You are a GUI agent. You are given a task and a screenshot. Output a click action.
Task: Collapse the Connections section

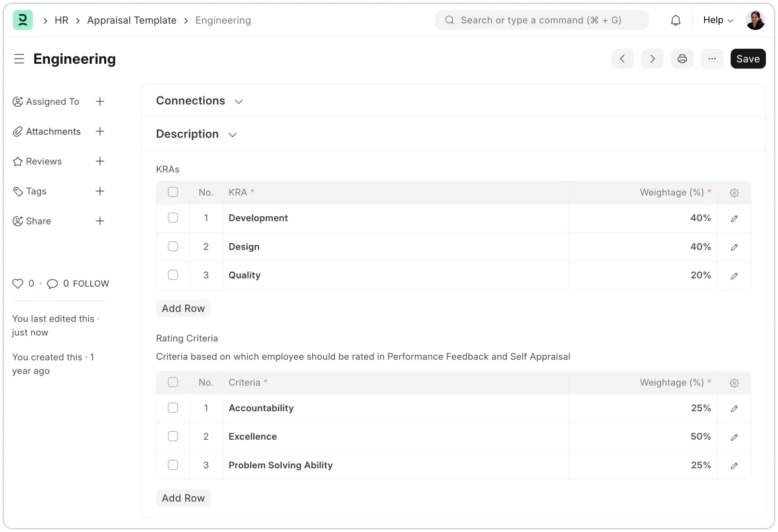pyautogui.click(x=239, y=101)
